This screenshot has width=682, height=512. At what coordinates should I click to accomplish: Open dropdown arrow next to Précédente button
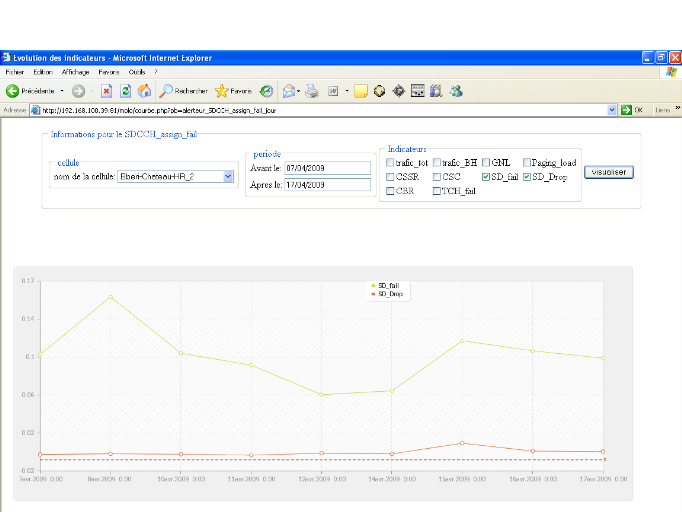pyautogui.click(x=62, y=91)
